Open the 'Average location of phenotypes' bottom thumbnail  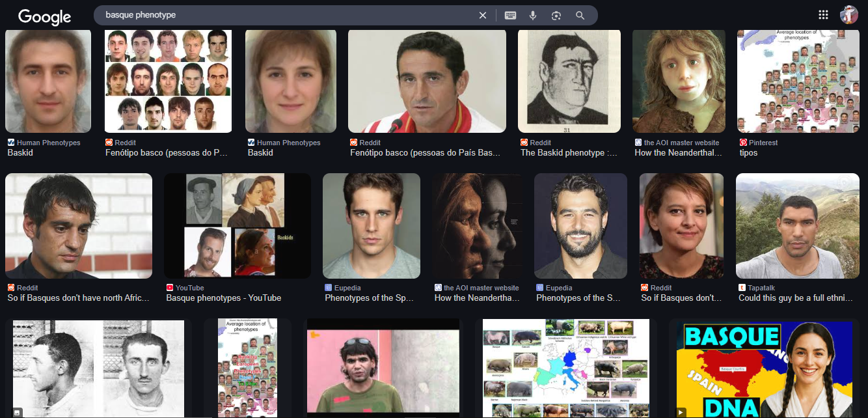click(x=247, y=369)
